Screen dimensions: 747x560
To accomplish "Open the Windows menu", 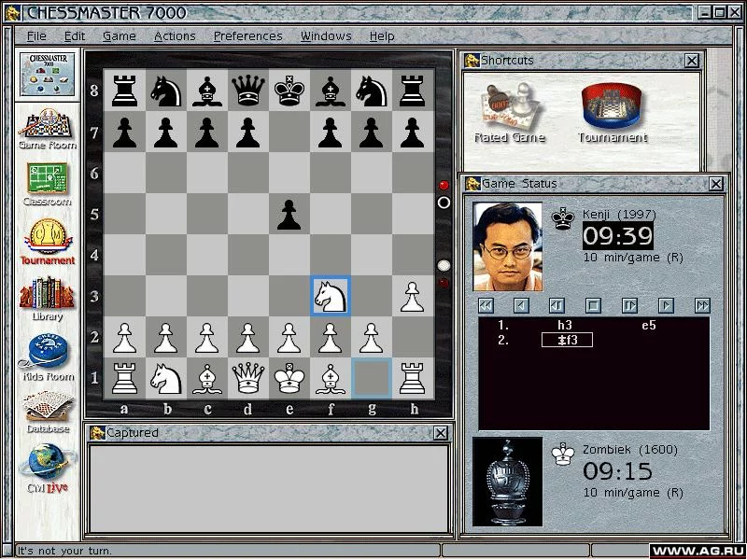I will tap(326, 36).
